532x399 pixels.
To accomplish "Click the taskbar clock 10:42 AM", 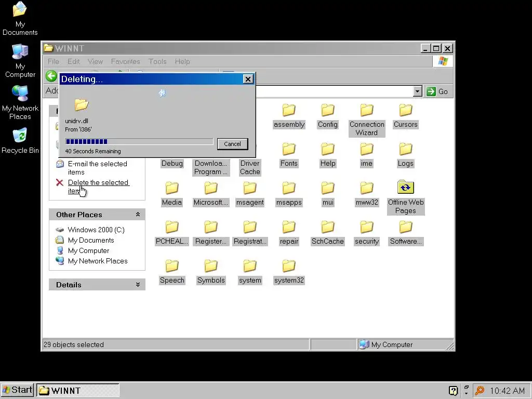I will [507, 391].
